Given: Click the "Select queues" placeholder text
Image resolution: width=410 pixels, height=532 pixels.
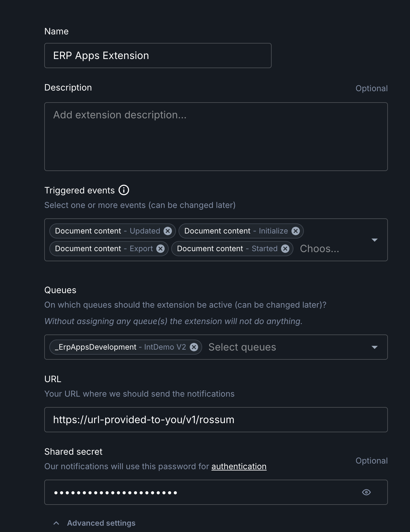Looking at the screenshot, I should (x=242, y=347).
